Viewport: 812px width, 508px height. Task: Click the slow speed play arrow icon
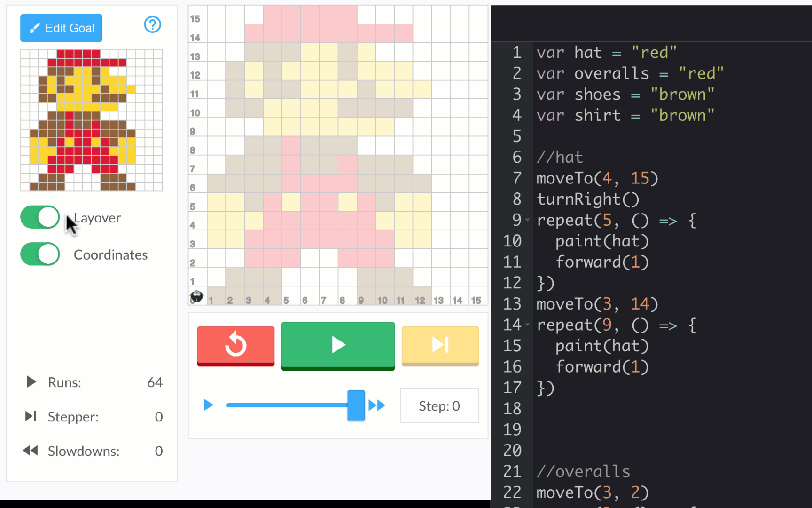tap(208, 405)
